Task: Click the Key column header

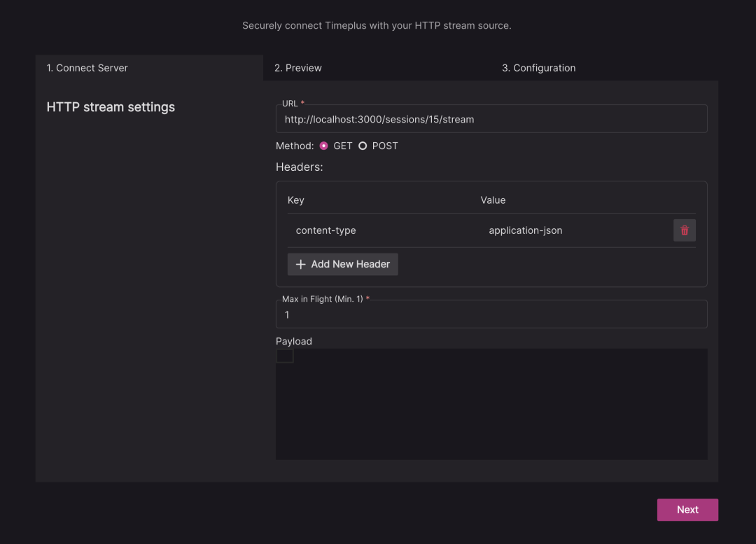Action: coord(296,200)
